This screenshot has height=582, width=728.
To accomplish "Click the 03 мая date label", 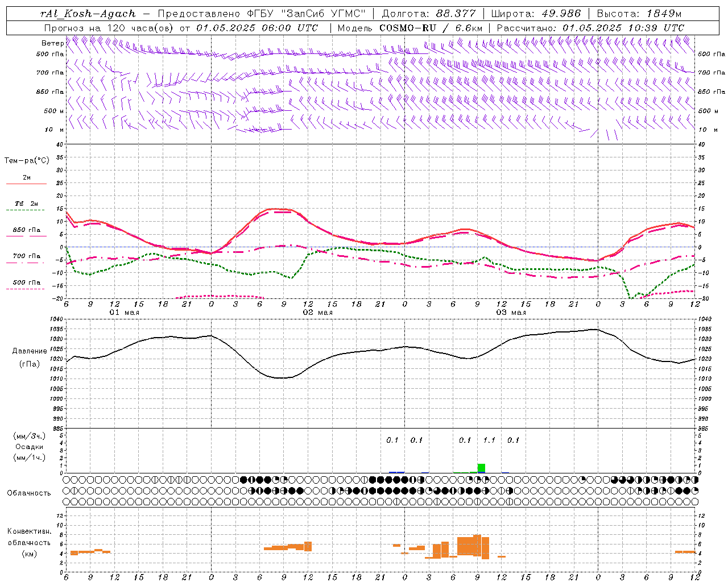I will pyautogui.click(x=511, y=313).
